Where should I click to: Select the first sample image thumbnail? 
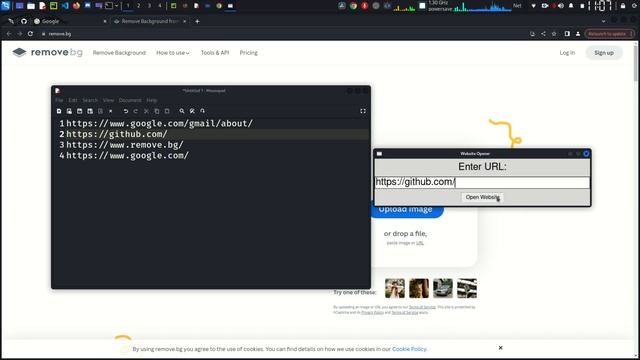pos(395,288)
